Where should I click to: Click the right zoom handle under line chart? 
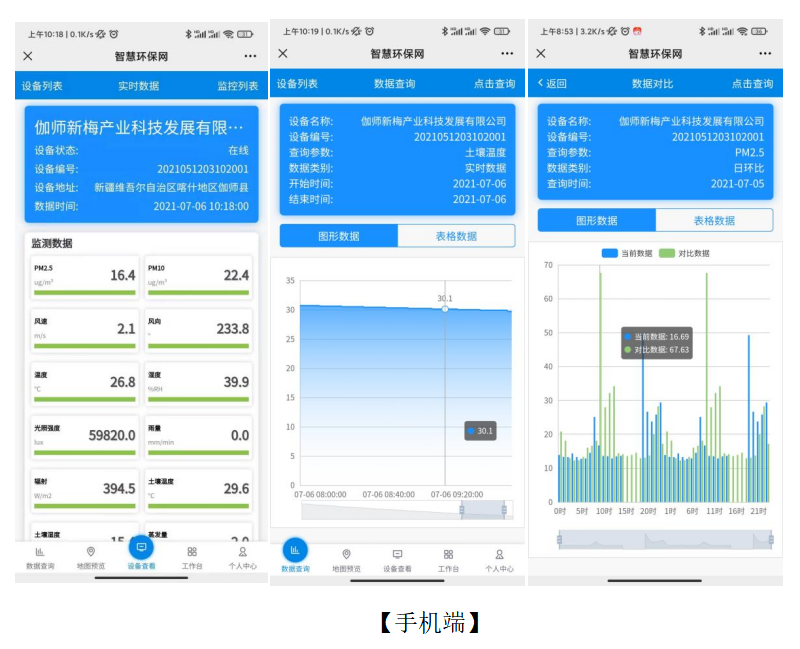pos(504,510)
